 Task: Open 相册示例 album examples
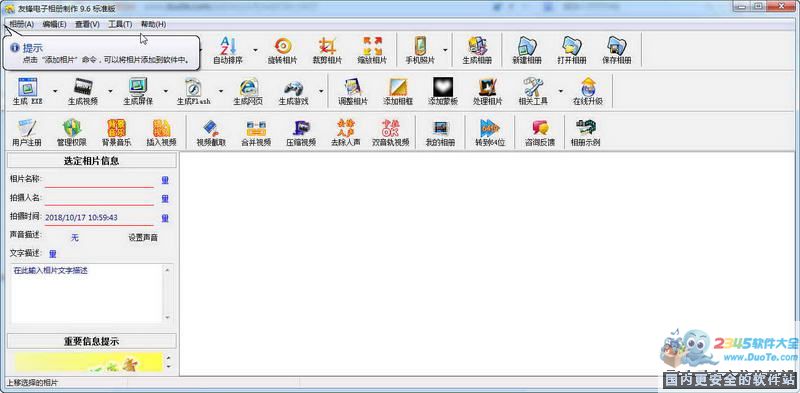(585, 133)
